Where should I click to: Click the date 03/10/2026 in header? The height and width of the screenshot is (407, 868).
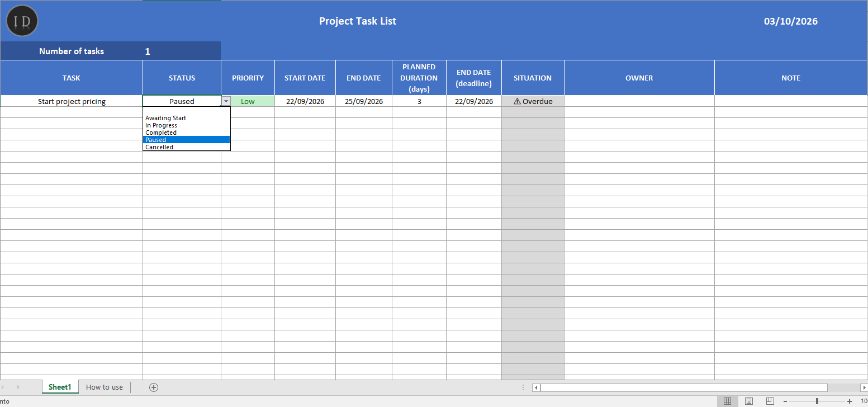tap(791, 21)
